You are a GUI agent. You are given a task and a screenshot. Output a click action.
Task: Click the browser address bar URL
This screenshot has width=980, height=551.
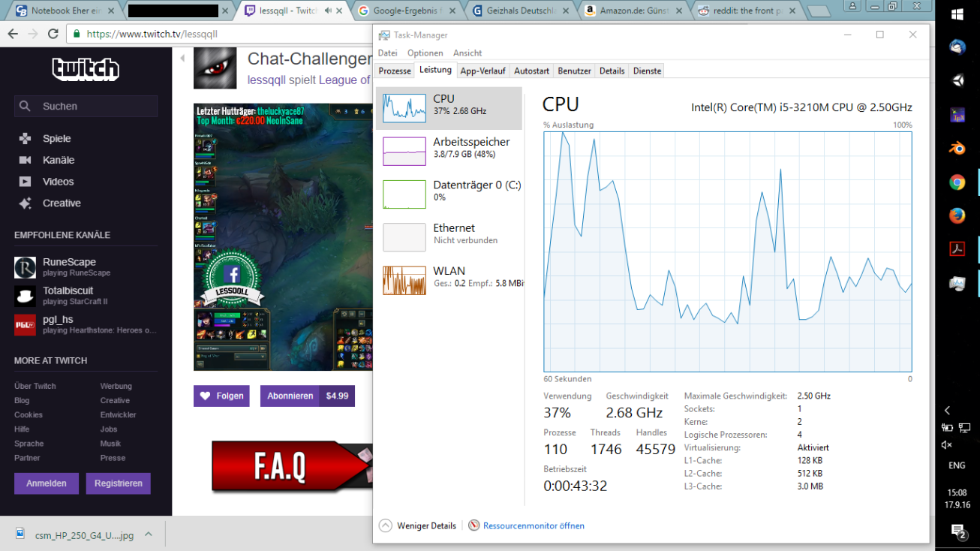point(152,35)
